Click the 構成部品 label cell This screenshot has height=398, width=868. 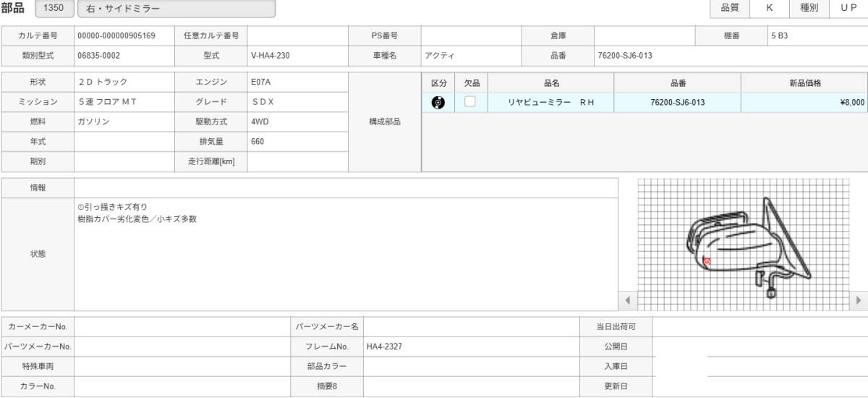point(385,122)
